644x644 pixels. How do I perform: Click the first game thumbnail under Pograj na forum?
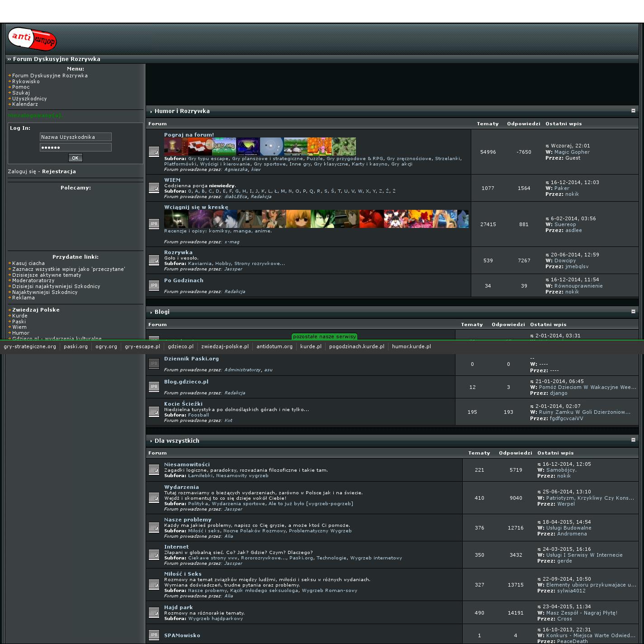coord(172,147)
